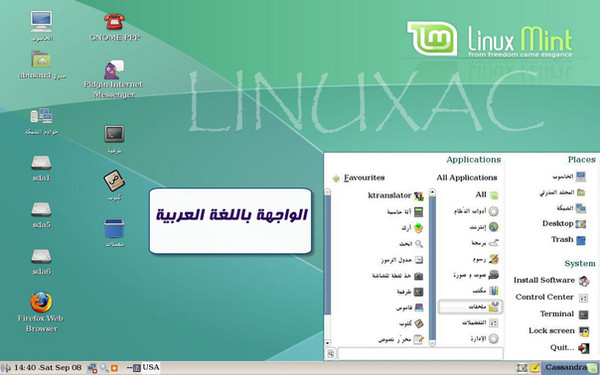Image resolution: width=600 pixels, height=375 pixels.
Task: Click the network monitor icon in the panel
Action: tap(92, 368)
